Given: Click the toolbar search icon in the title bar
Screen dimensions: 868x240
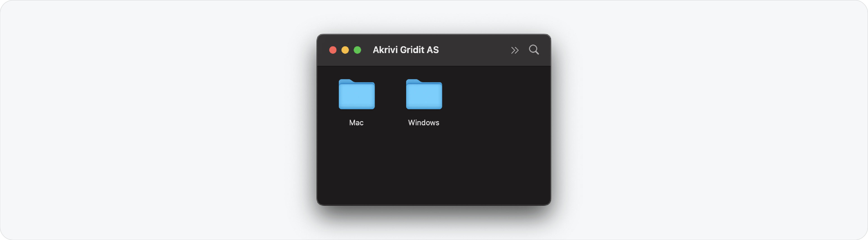Looking at the screenshot, I should pos(534,50).
